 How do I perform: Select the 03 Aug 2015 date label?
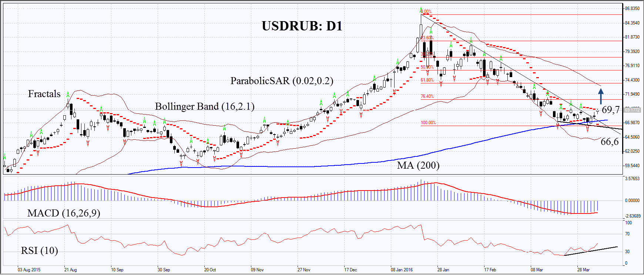29,270
